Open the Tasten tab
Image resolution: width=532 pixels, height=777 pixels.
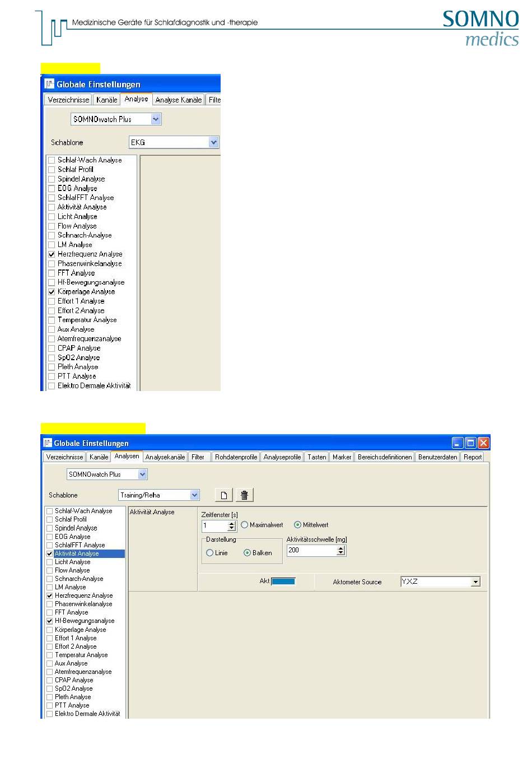316,457
